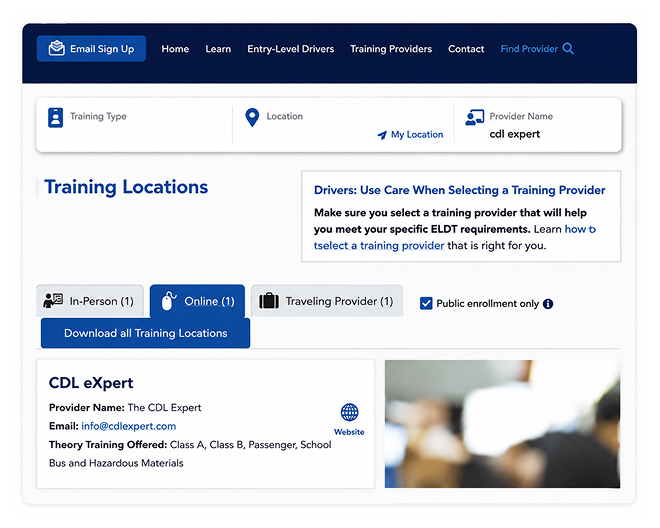Open Training Providers in the nav bar
660x528 pixels.
pyautogui.click(x=391, y=49)
